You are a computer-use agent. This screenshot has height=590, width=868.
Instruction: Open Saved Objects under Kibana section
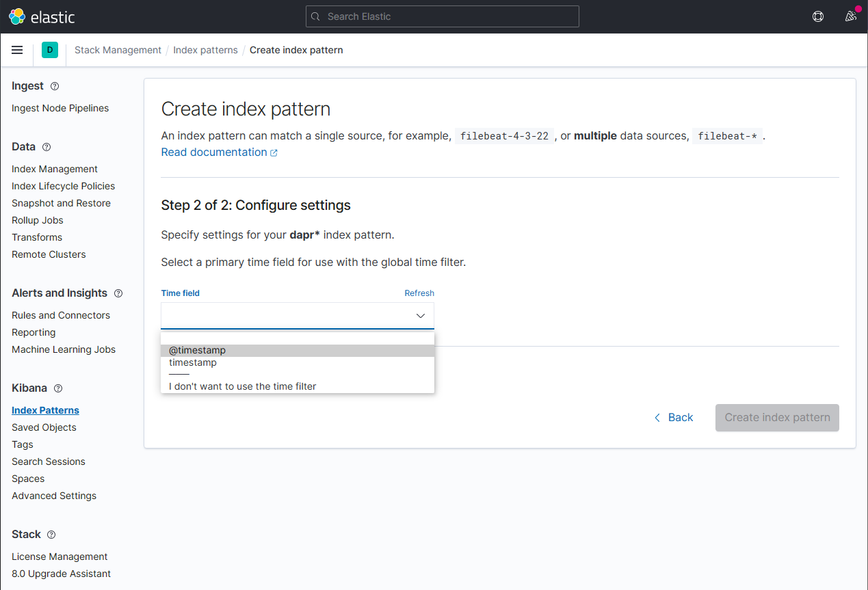44,427
